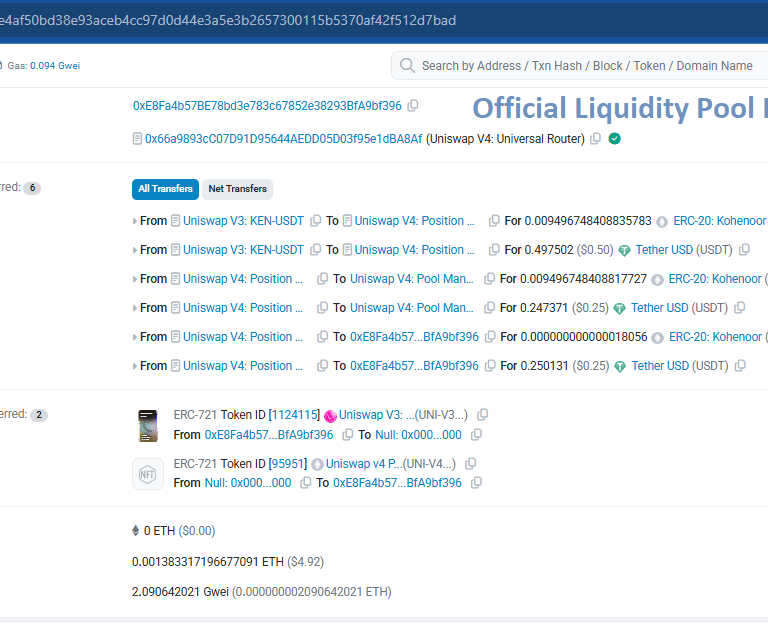Image resolution: width=768 pixels, height=627 pixels.
Task: Copy Null address of Token ID 1124115 transfer
Action: (x=476, y=434)
